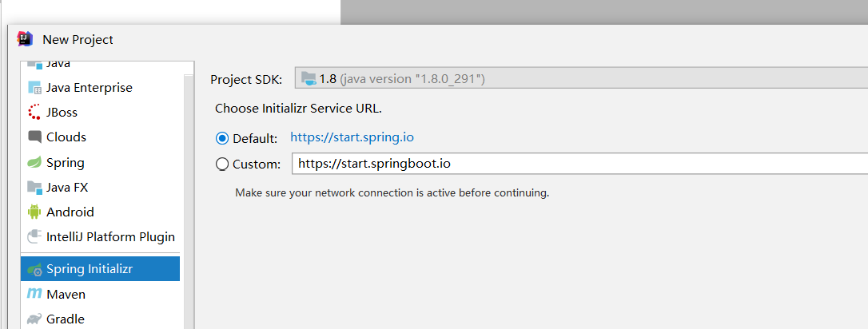Pick the Android robot icon entry
The width and height of the screenshot is (868, 329).
pyautogui.click(x=34, y=212)
